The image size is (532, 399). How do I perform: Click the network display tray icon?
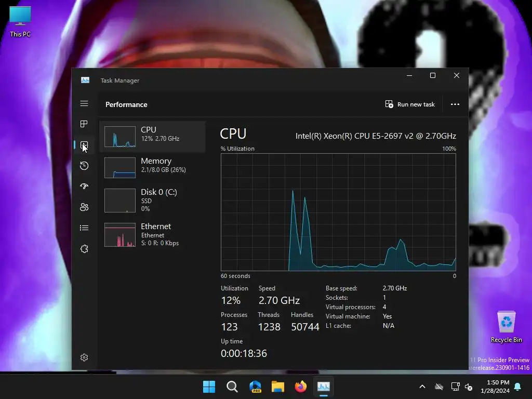pos(455,387)
